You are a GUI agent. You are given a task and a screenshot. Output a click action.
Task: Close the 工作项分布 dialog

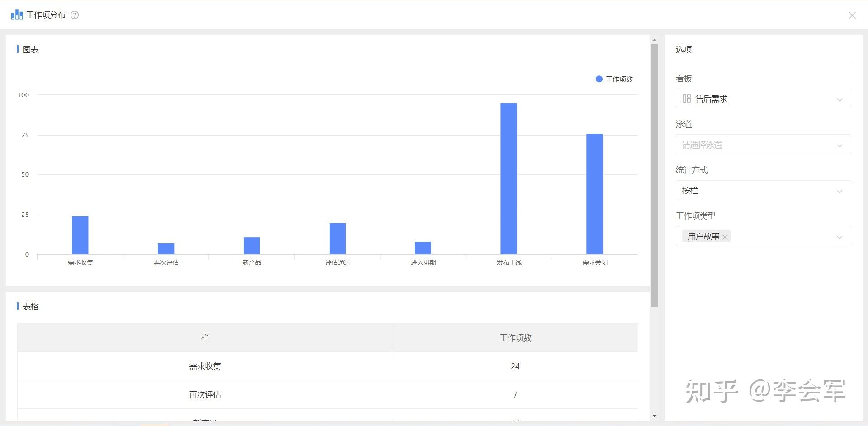[852, 15]
